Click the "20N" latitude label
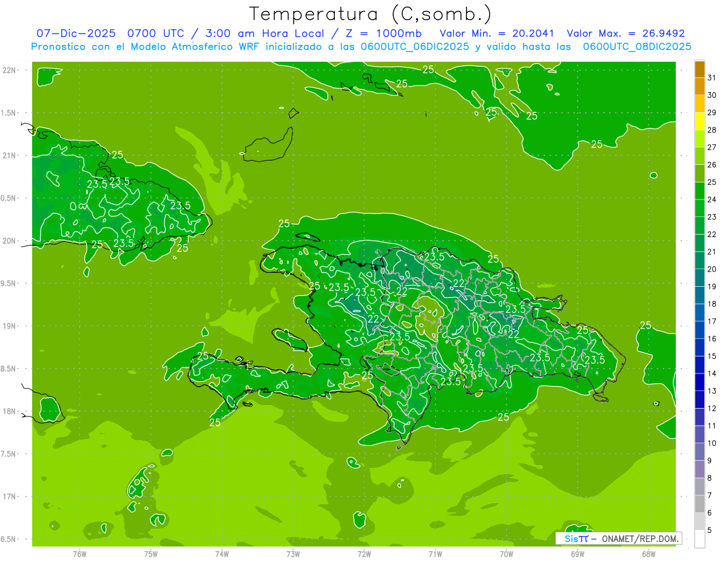The image size is (728, 562). click(10, 241)
